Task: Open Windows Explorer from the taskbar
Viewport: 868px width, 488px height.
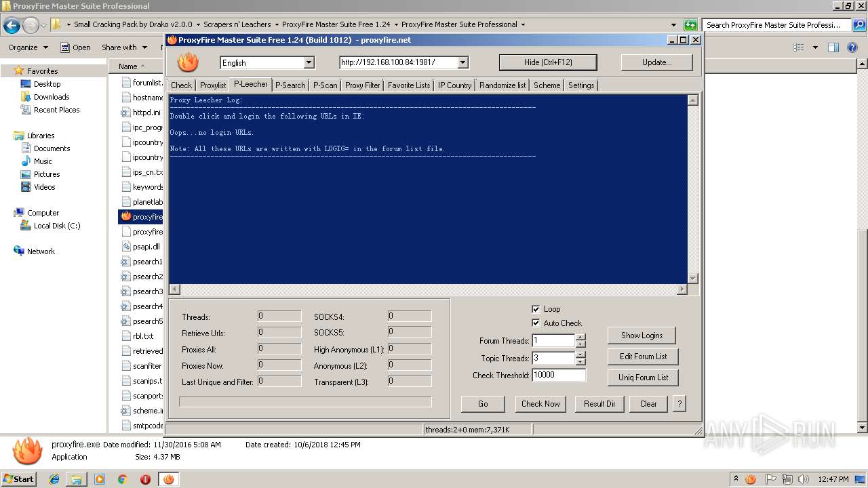Action: pyautogui.click(x=77, y=479)
